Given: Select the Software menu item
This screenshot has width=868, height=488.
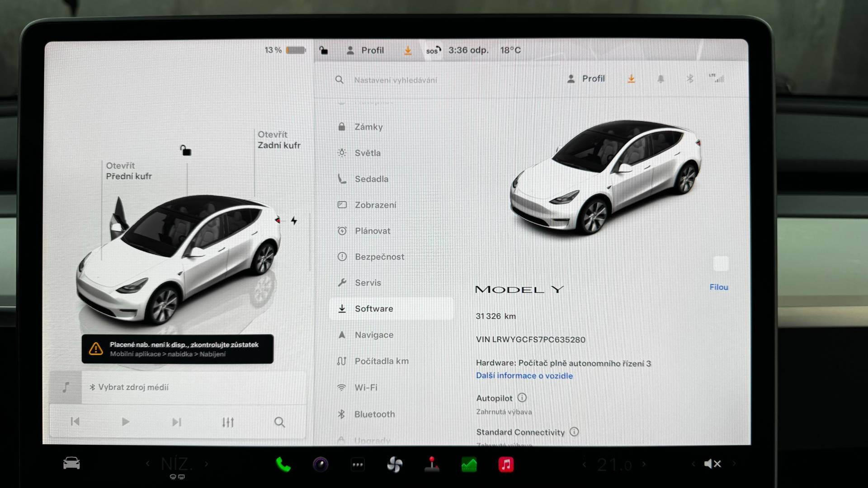Looking at the screenshot, I should click(391, 309).
